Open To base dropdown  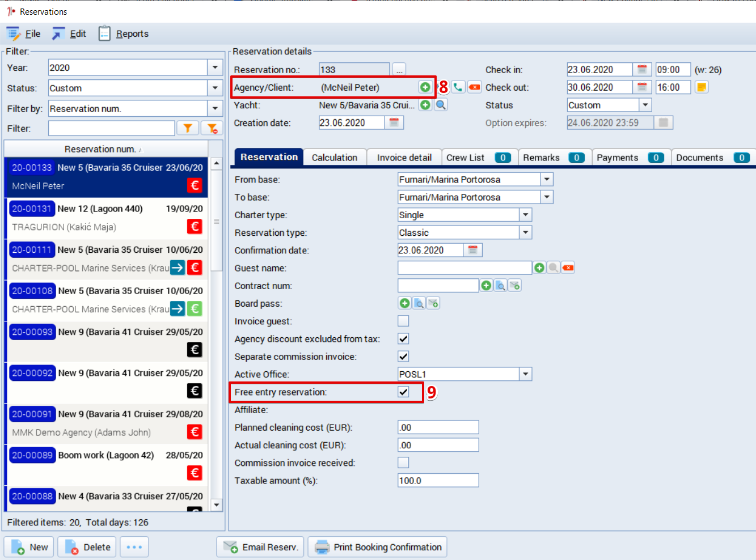[x=547, y=197]
